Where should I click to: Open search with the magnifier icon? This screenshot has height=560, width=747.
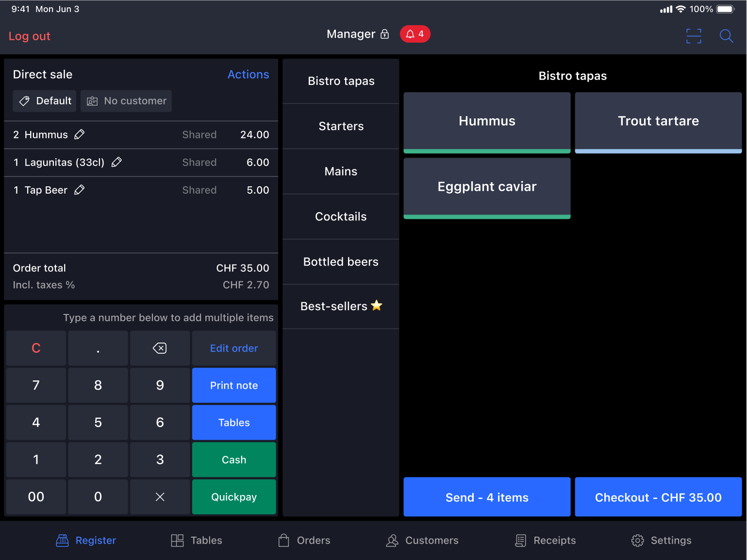click(726, 36)
